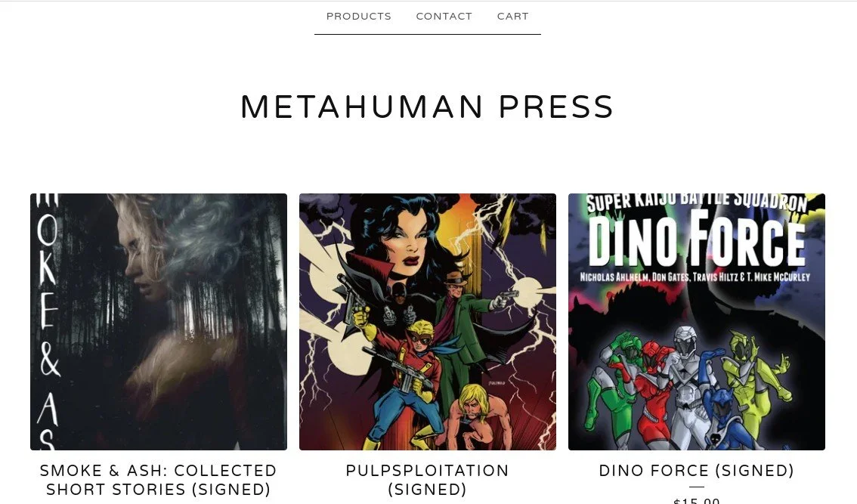857x504 pixels.
Task: Click the vertical white lettering on Smoke & Ash cover
Action: (x=48, y=322)
